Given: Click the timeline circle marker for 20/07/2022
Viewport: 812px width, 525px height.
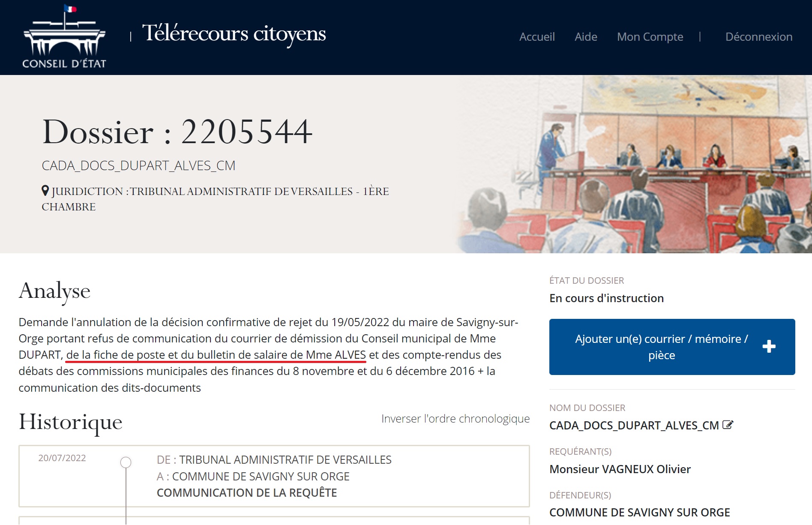Looking at the screenshot, I should (x=126, y=462).
